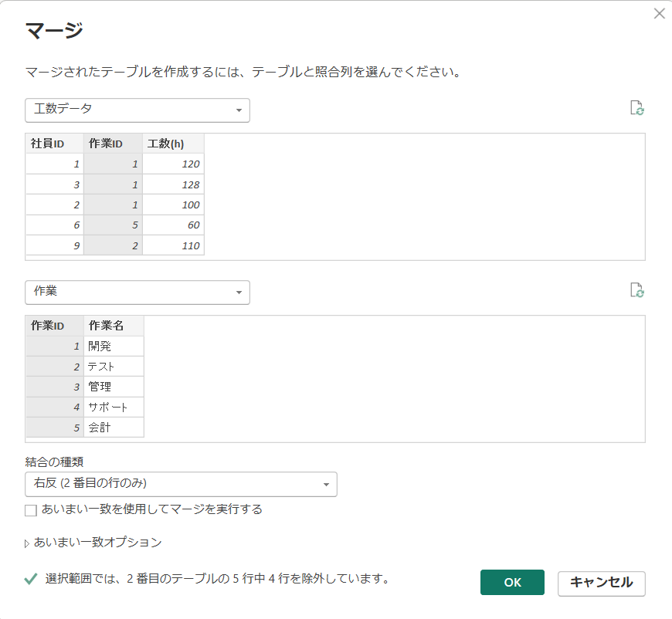
Task: Select 作業ID column header in 作業 table
Action: pos(54,326)
